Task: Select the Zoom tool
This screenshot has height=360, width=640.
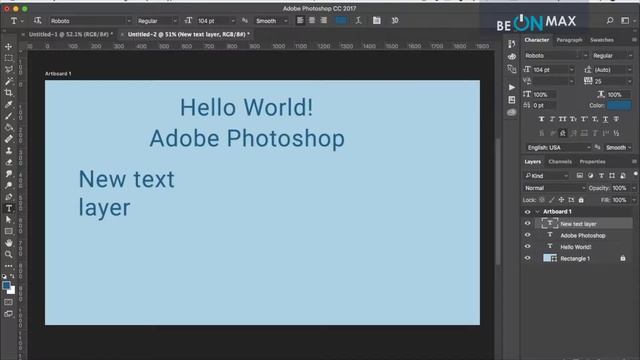Action: 9,254
